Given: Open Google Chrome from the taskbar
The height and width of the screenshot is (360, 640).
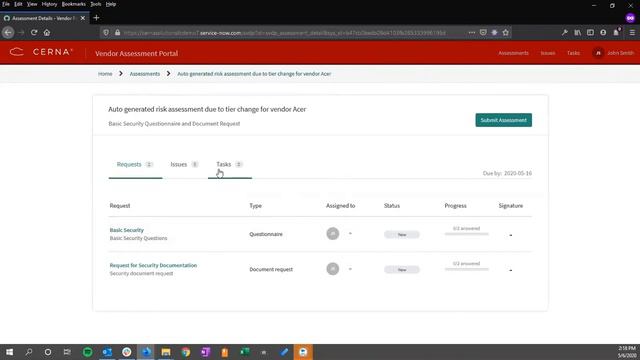Looking at the screenshot, I should click(186, 352).
